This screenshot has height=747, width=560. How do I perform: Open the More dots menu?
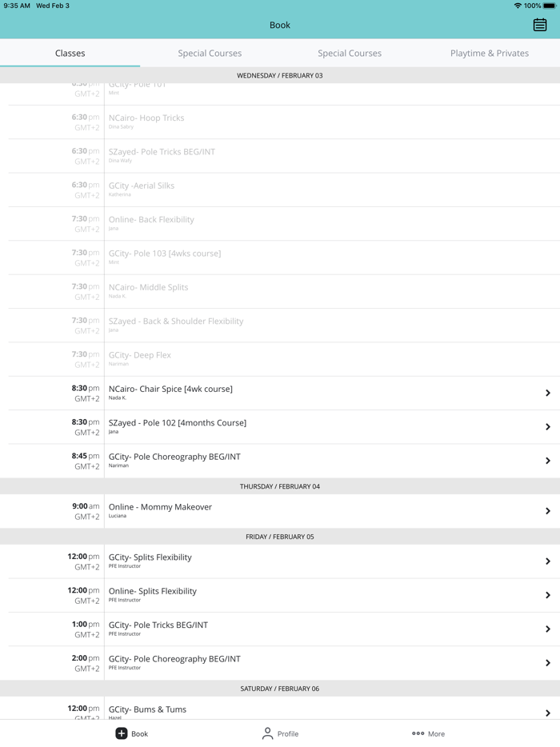click(418, 733)
